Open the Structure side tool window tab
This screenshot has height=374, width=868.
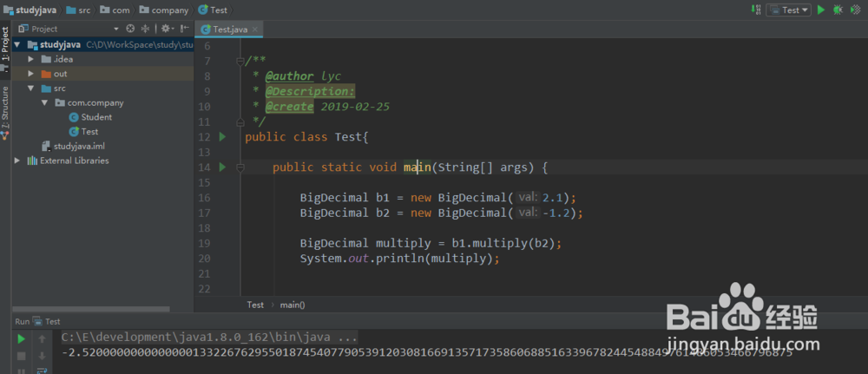5,112
